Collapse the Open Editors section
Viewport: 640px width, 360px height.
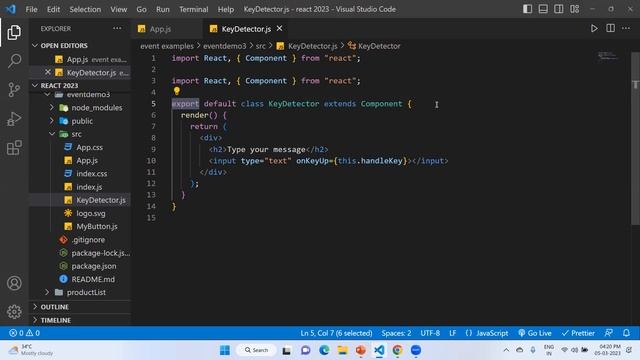pos(81,45)
